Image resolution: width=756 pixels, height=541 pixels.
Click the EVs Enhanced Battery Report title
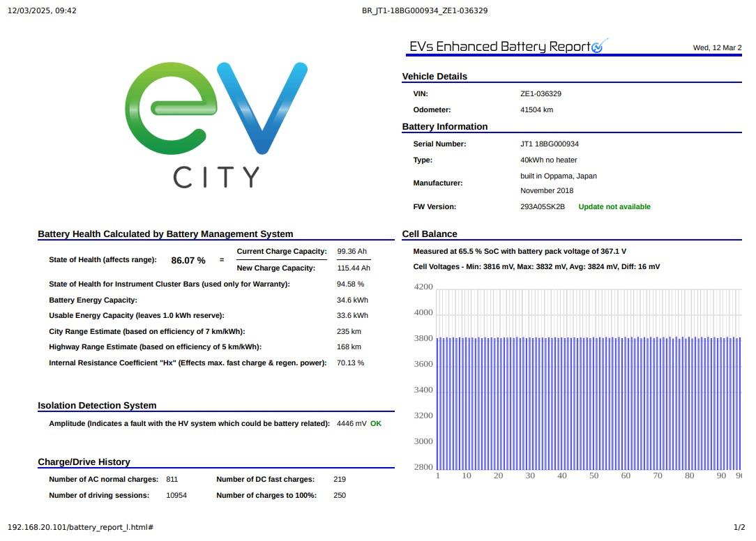click(x=500, y=46)
